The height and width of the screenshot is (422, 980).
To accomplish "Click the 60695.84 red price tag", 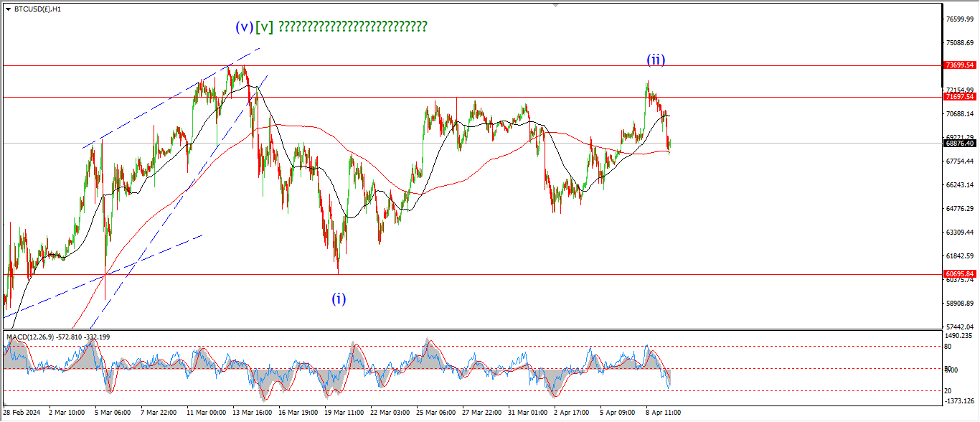I will [959, 274].
